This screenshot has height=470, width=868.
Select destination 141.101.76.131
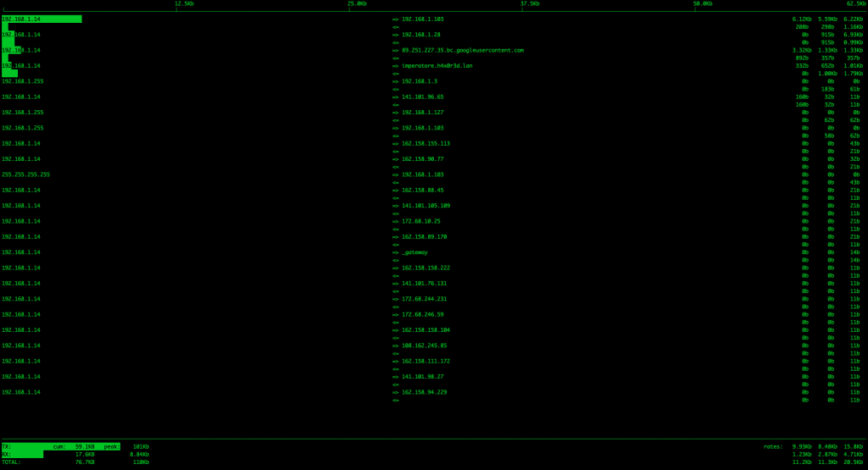click(424, 284)
